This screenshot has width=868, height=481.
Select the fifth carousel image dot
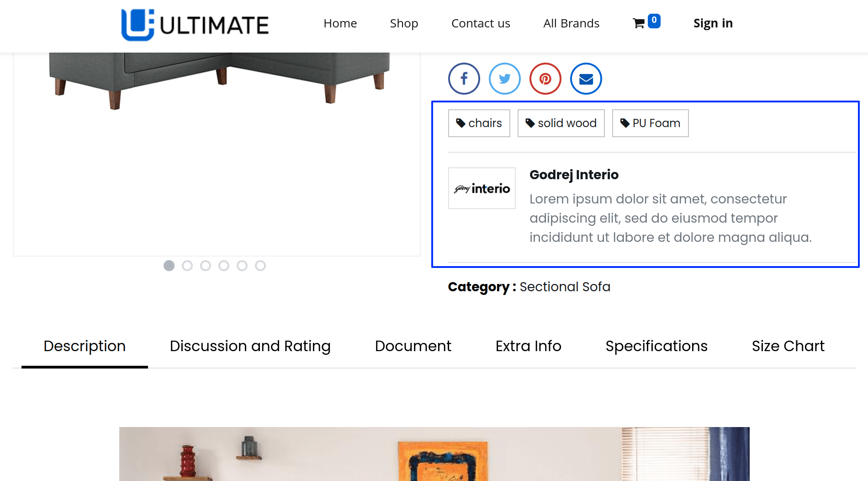click(242, 266)
